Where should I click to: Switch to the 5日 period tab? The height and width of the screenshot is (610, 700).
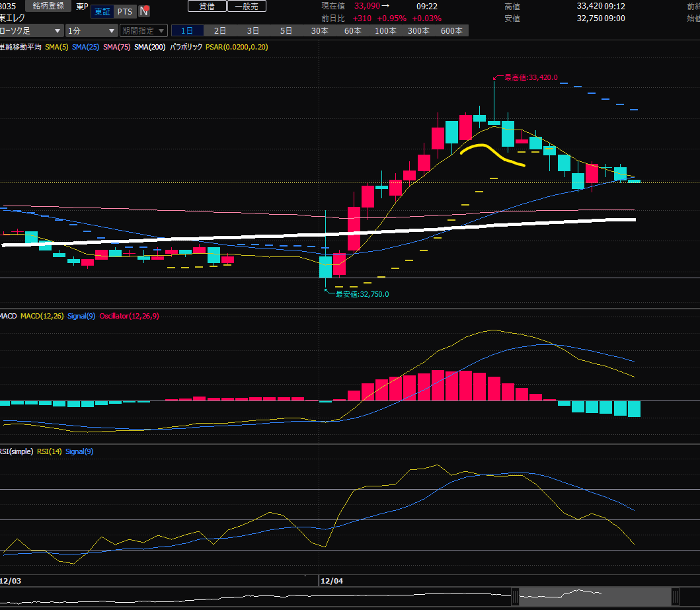[x=286, y=31]
